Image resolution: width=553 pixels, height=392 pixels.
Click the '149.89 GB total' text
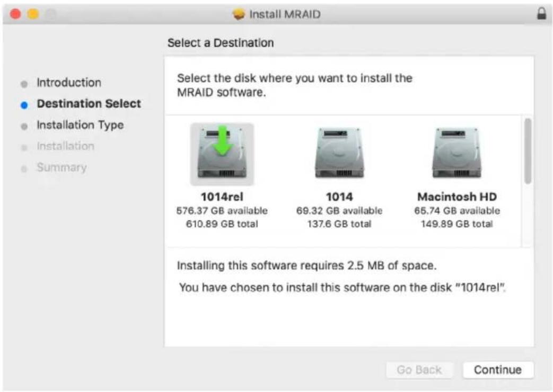(x=457, y=224)
